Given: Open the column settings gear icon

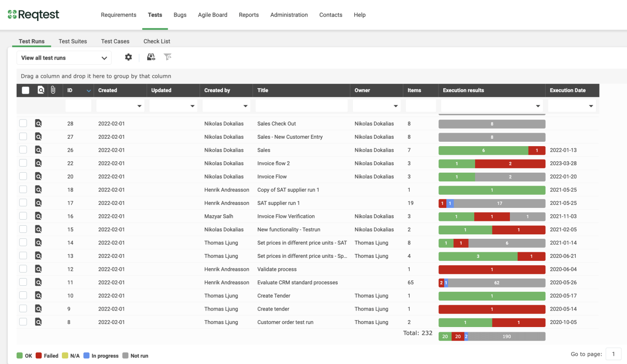Looking at the screenshot, I should coord(128,57).
